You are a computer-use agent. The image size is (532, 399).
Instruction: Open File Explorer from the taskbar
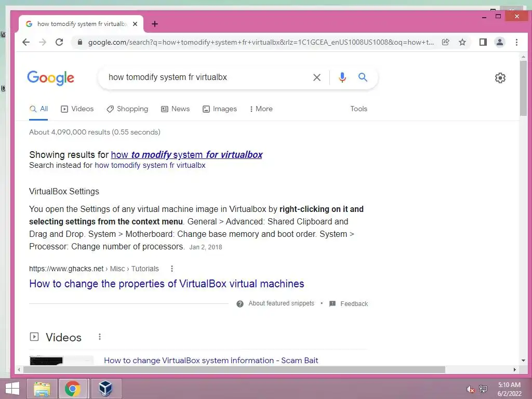point(42,389)
